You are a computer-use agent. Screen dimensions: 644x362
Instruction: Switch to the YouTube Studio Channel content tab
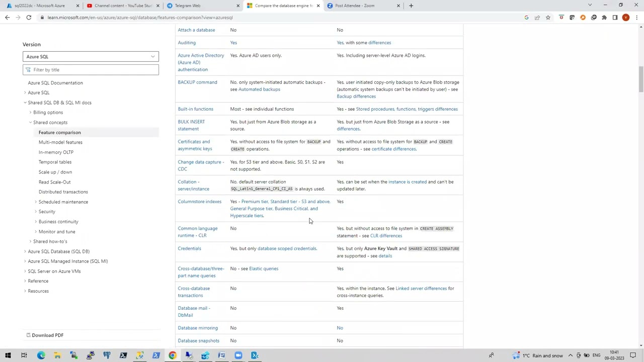point(122,6)
